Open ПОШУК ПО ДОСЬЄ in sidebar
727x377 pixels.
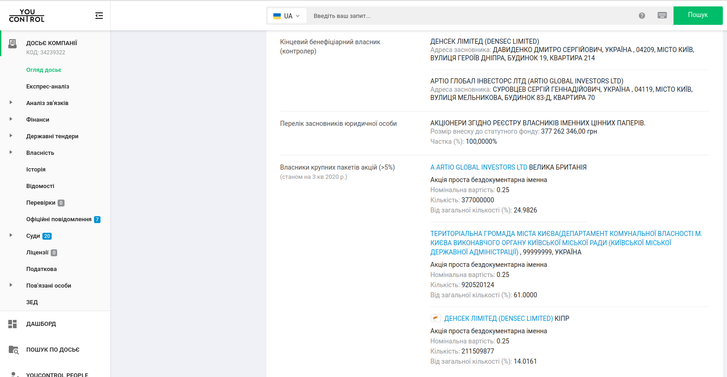point(52,350)
